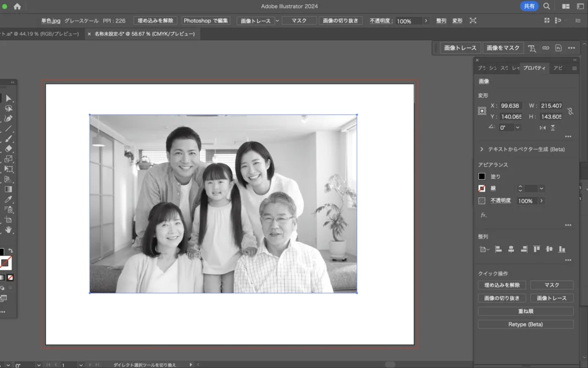This screenshot has width=588, height=368.
Task: Switch to the 名称未設定-5 document tab
Action: (144, 34)
